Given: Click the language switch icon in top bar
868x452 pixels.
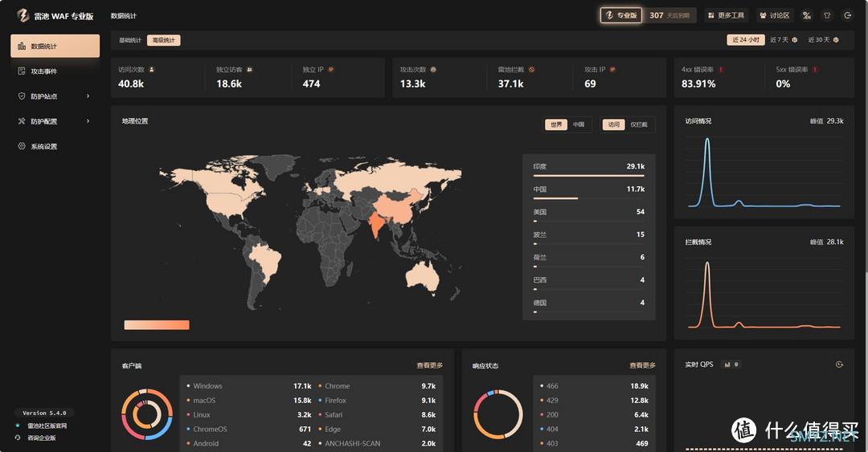Looking at the screenshot, I should 806,15.
